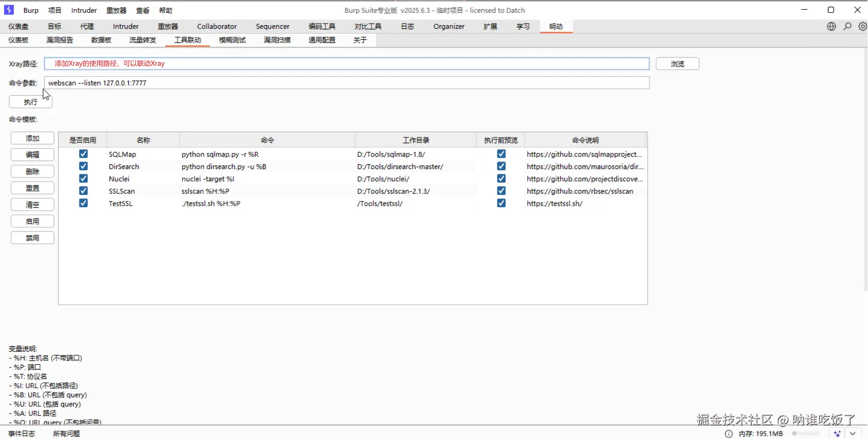Click the 执行 execute button
The width and height of the screenshot is (868, 439).
tap(31, 102)
